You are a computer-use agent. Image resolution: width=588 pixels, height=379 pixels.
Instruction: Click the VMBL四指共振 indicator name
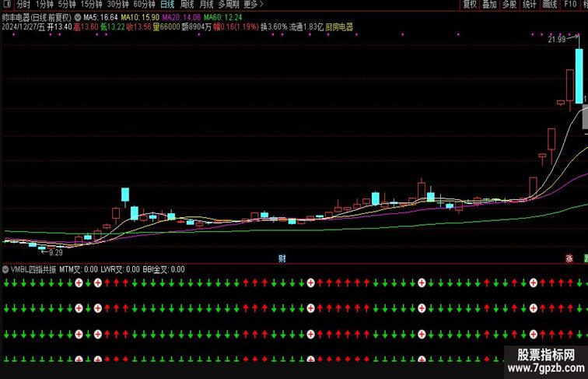point(33,269)
